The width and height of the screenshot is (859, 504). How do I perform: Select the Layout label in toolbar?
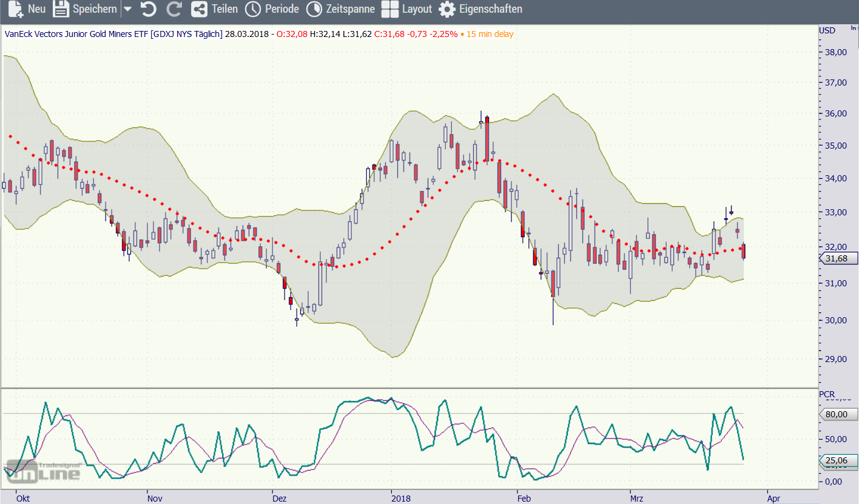417,9
